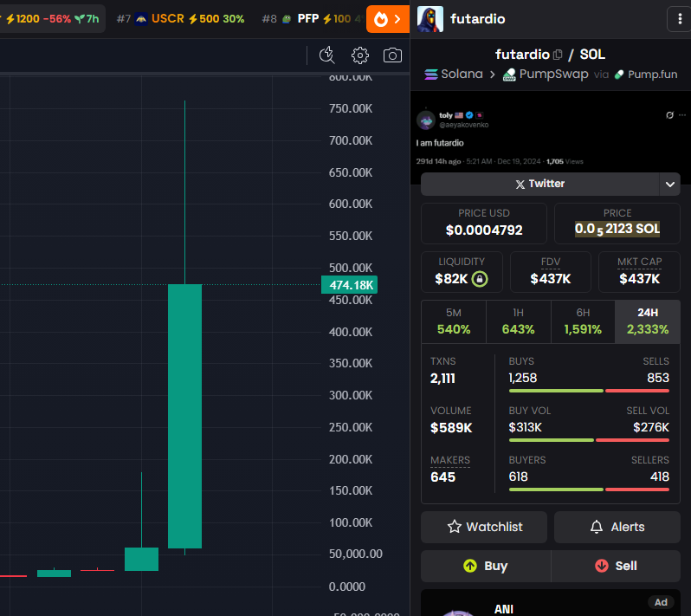Click the 474.18K price axis label
Viewport: 691px width, 616px height.
click(349, 285)
